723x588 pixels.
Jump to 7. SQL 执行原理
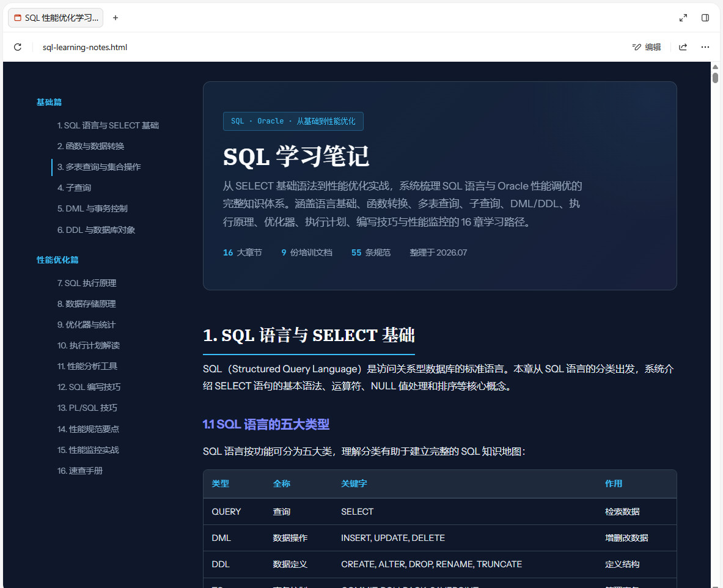pos(87,283)
